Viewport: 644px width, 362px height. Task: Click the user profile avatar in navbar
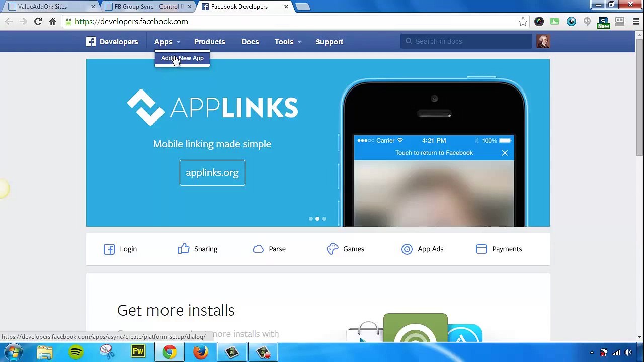pyautogui.click(x=543, y=42)
